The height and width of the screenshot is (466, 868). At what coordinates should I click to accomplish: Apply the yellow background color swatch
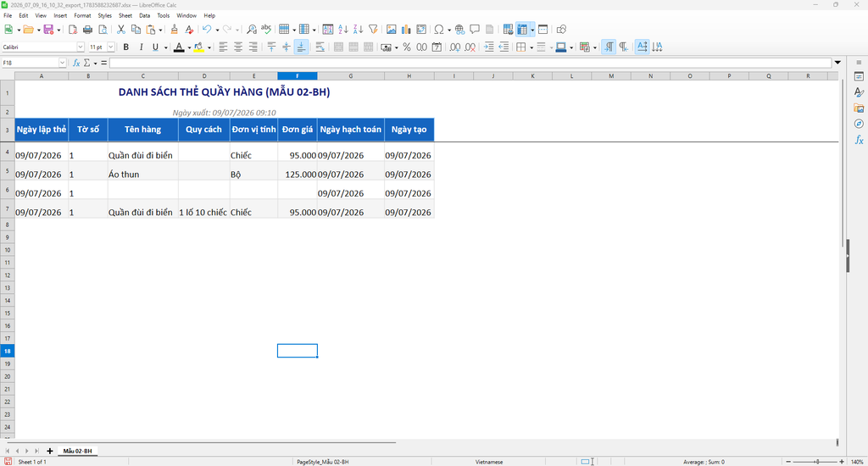click(198, 47)
